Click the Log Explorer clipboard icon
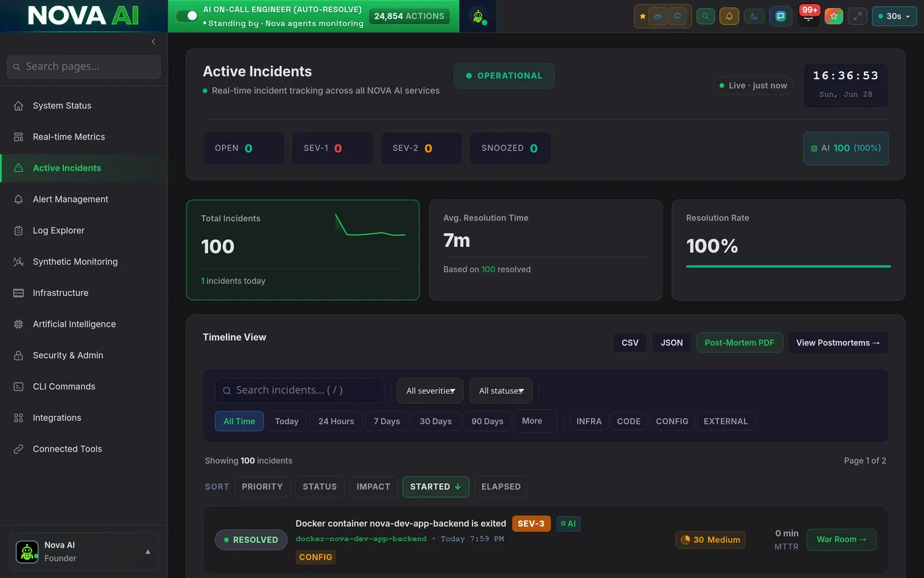 click(x=18, y=231)
